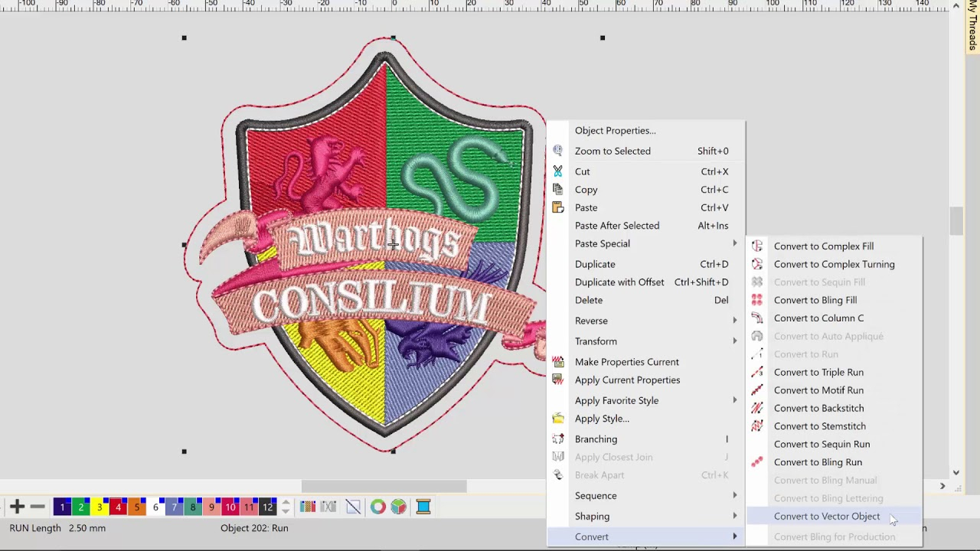980x551 pixels.
Task: Click the add color plus icon
Action: pyautogui.click(x=17, y=507)
